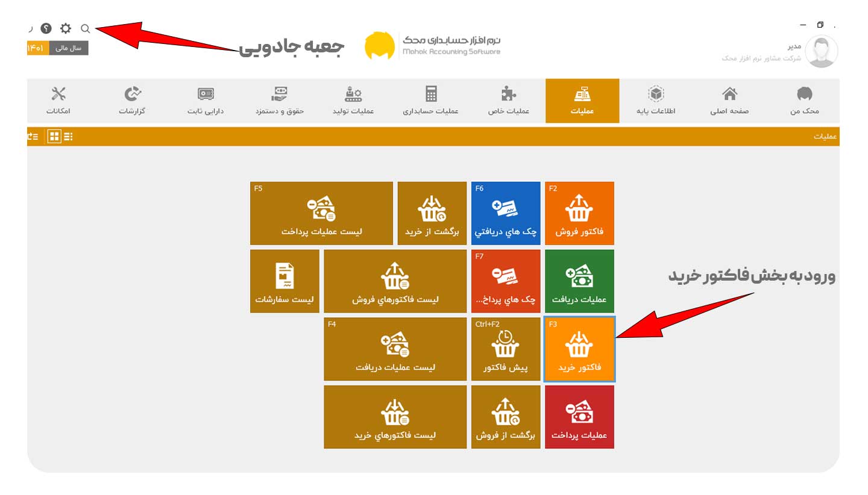Switch to grid tile view
The height and width of the screenshot is (495, 868).
54,137
